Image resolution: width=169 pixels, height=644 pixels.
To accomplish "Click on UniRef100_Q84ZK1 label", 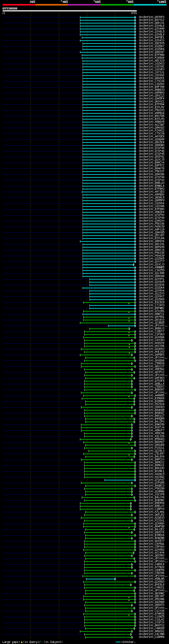I will coord(152,78).
